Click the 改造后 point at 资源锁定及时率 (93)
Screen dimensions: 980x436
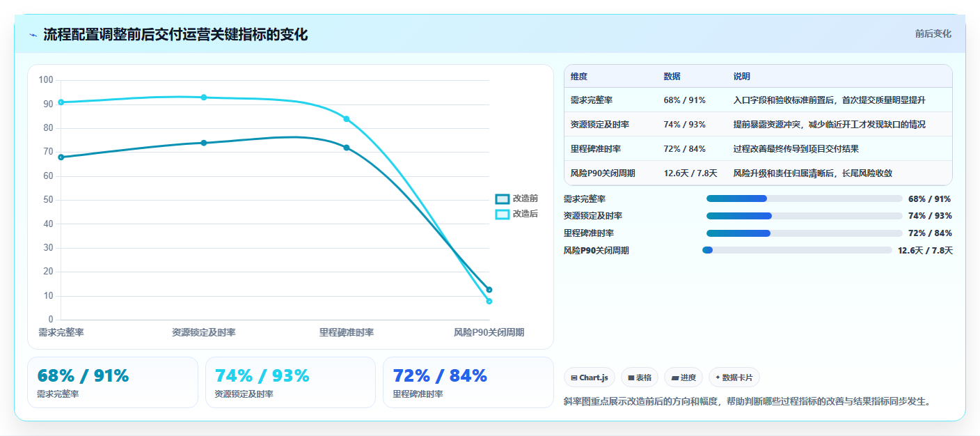[204, 98]
